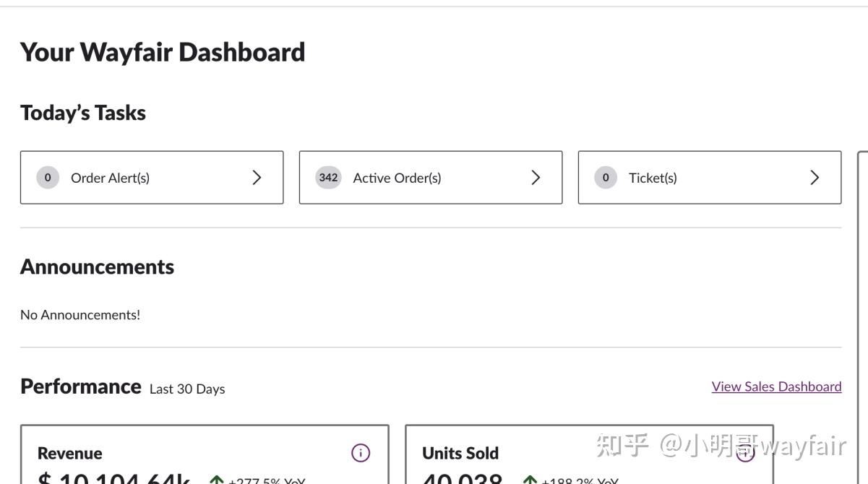The width and height of the screenshot is (868, 484).
Task: Click the Last 30 Days label
Action: tap(187, 389)
